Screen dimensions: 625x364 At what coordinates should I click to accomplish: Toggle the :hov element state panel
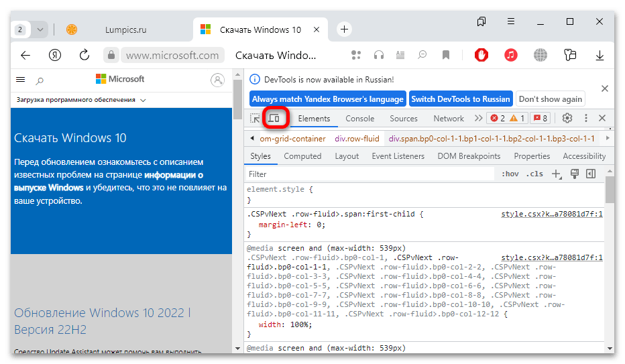(510, 174)
